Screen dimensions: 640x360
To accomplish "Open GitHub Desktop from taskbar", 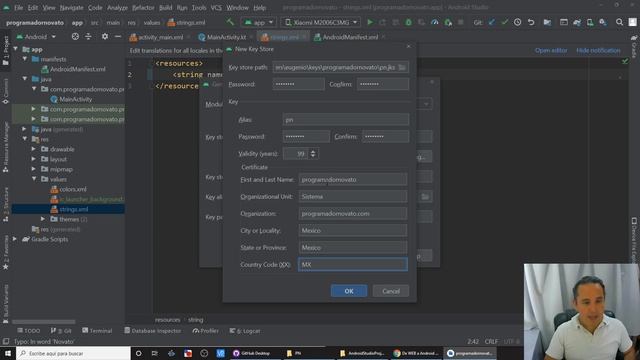I will pos(251,353).
